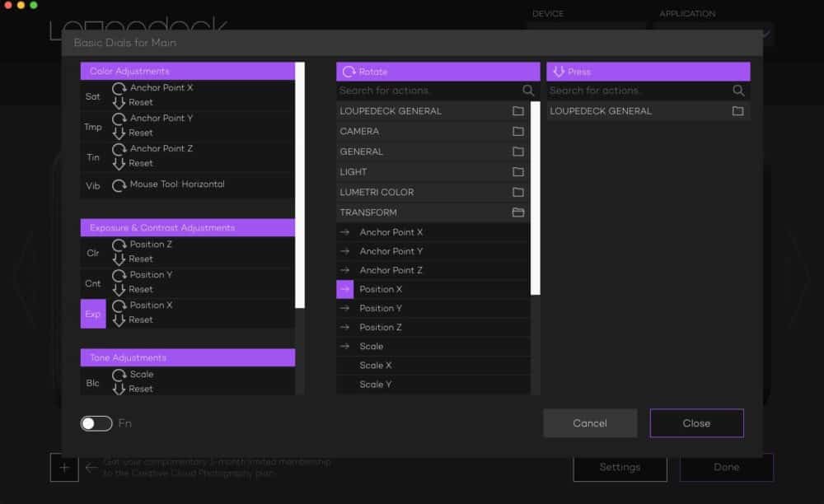
Task: Click the search magnifier in Press panel
Action: (x=738, y=91)
